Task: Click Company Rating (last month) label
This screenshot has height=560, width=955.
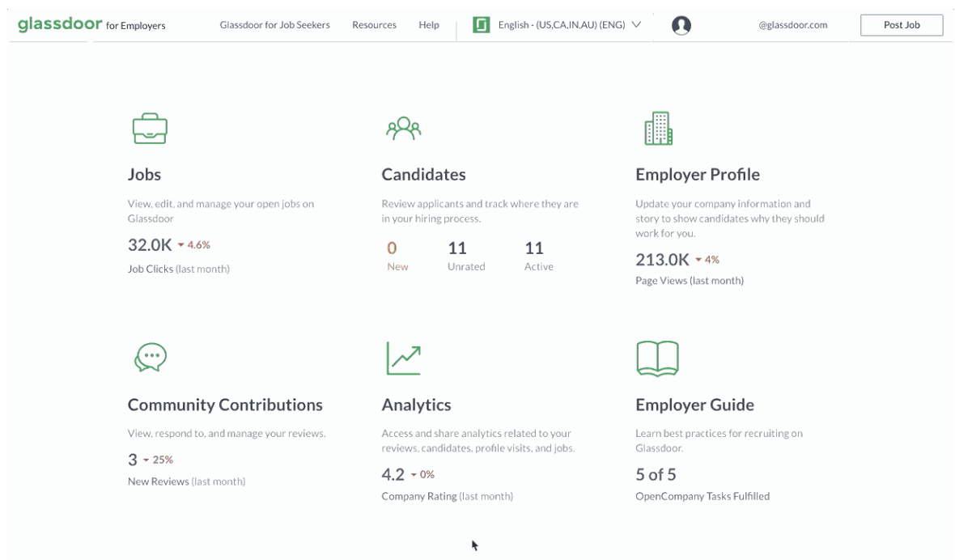Action: pos(447,496)
